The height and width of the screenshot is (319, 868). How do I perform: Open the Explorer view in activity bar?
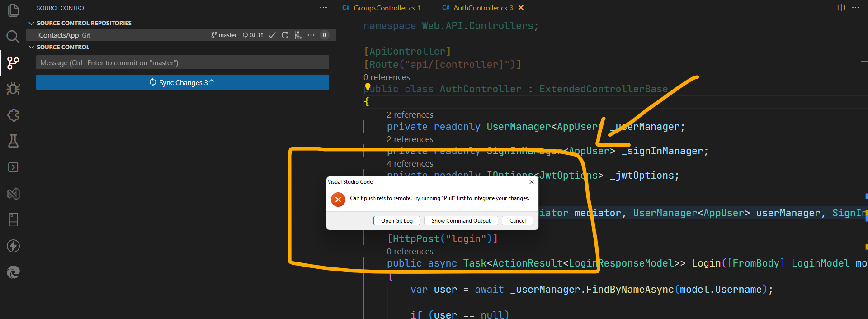[x=13, y=10]
